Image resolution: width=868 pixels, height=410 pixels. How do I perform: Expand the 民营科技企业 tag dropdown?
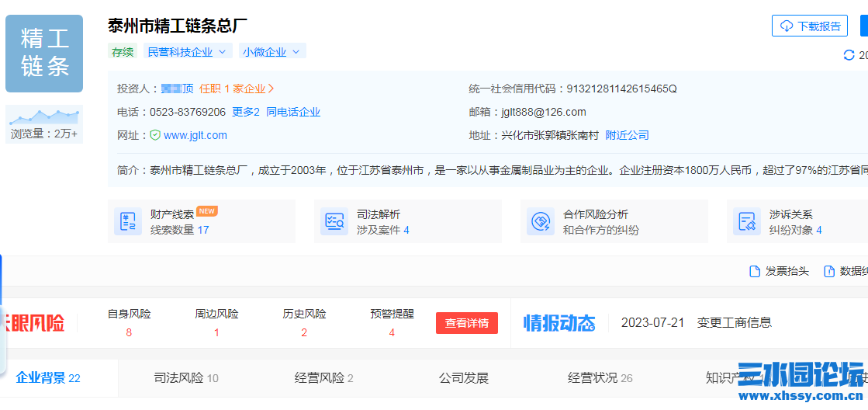click(x=188, y=52)
